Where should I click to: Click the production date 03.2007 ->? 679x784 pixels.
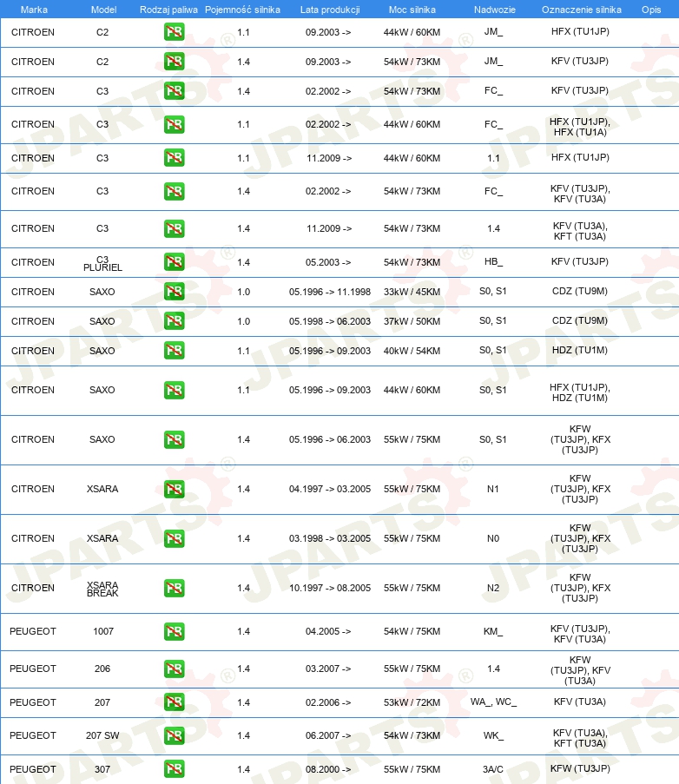point(328,669)
